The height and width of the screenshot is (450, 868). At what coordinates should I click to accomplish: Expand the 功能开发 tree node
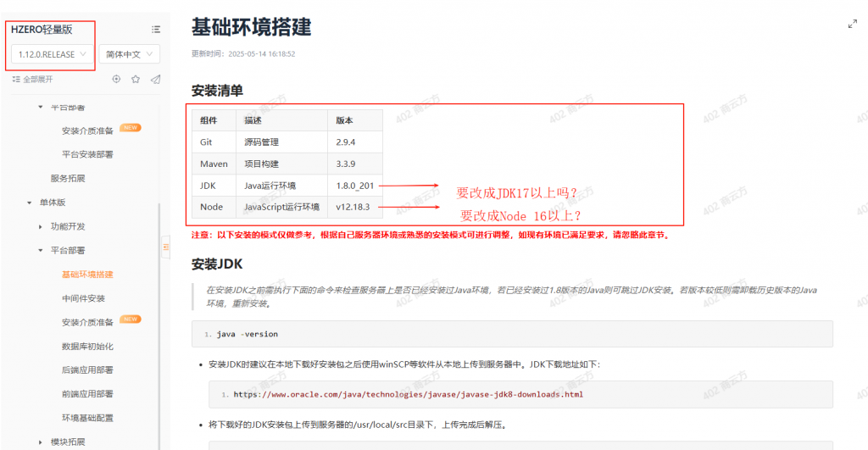point(40,226)
